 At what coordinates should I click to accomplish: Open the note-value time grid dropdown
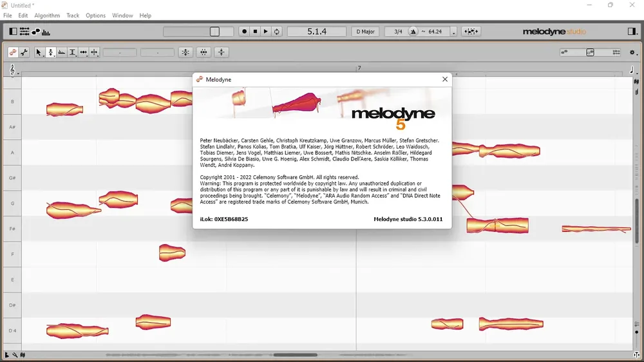point(632,70)
